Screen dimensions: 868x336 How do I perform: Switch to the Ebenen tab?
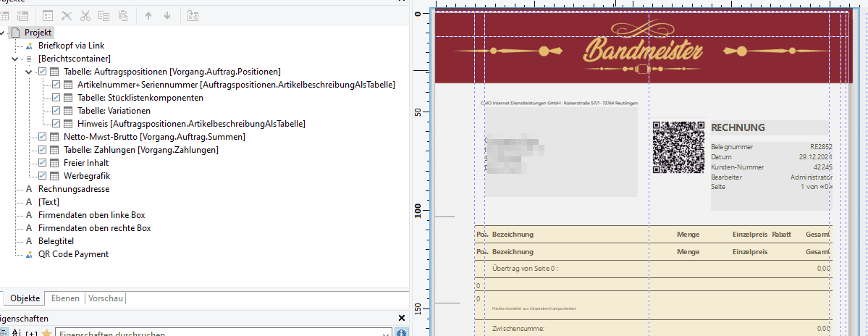[x=66, y=298]
